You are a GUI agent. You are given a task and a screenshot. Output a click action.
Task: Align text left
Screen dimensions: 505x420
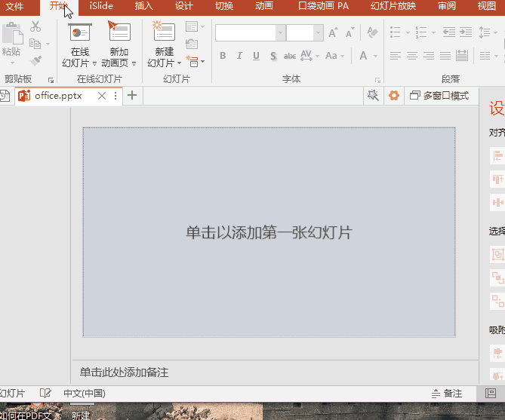[x=396, y=56]
